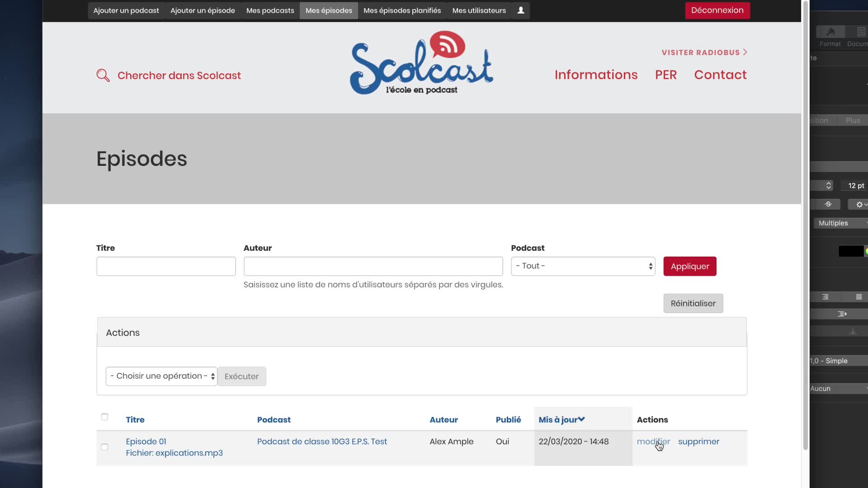
Task: Open the Podcast filter dropdown
Action: [x=583, y=266]
